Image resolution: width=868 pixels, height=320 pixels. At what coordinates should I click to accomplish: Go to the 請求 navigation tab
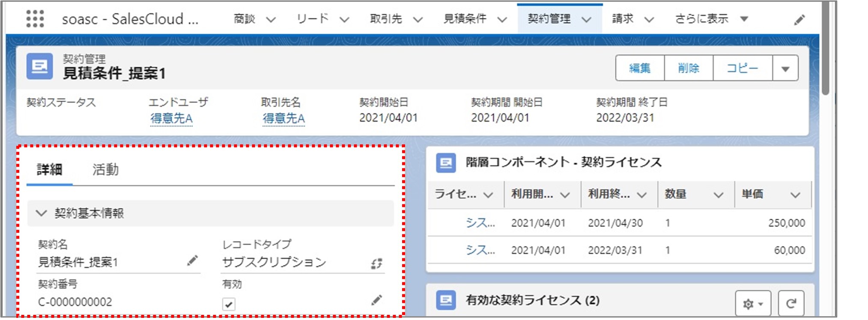pyautogui.click(x=623, y=19)
